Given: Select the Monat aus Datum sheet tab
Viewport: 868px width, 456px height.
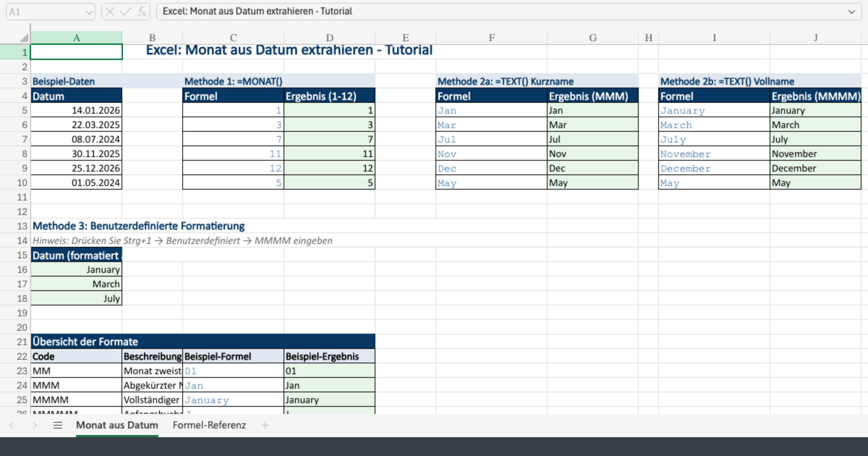Looking at the screenshot, I should (x=117, y=425).
